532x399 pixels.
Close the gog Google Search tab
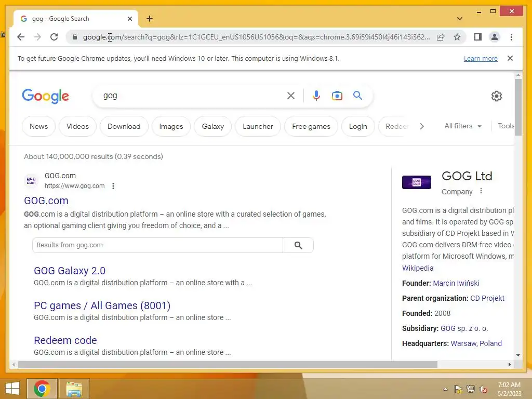[x=129, y=19]
